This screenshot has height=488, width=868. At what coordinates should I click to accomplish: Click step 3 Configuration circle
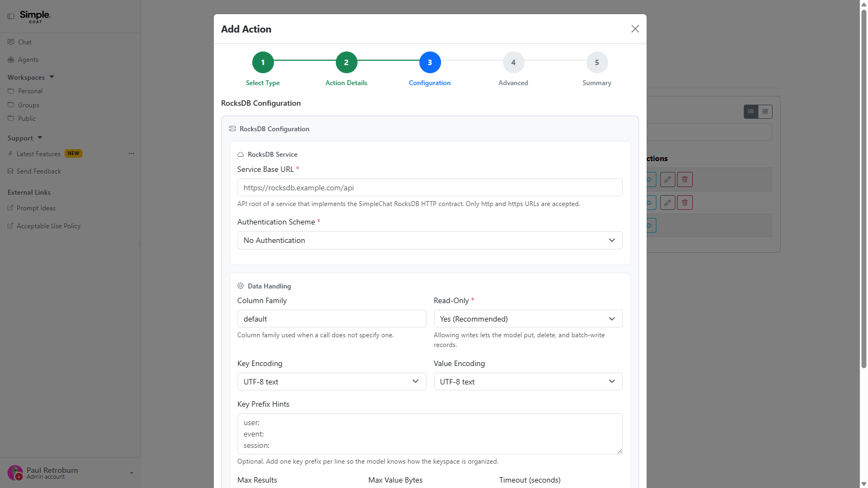[430, 62]
